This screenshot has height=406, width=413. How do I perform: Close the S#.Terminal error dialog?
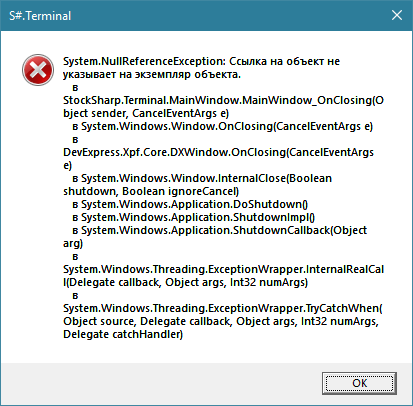[x=397, y=15]
